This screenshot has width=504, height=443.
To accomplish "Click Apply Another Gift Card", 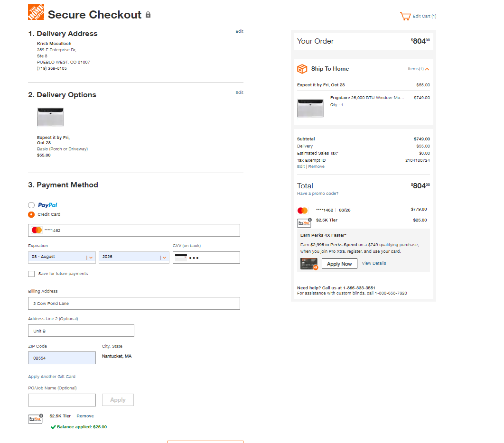I will click(52, 377).
